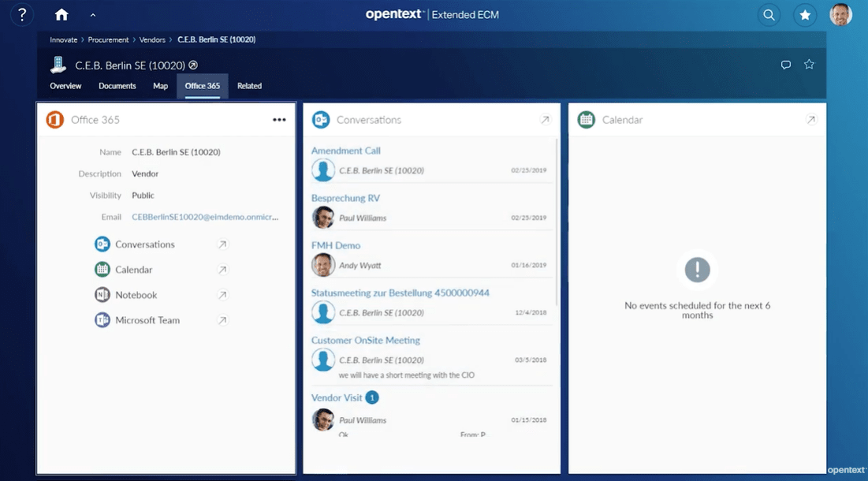Go to Procurement in the breadcrumb trail
This screenshot has width=868, height=481.
(108, 39)
